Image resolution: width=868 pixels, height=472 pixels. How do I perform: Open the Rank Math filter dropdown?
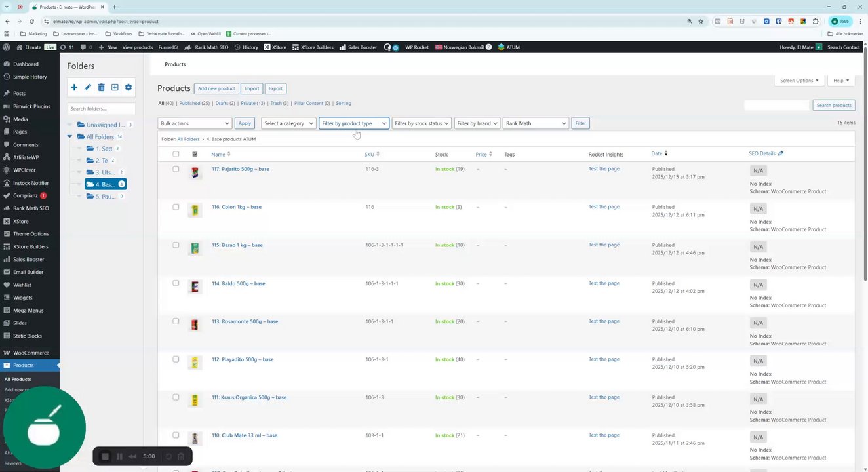(x=536, y=123)
